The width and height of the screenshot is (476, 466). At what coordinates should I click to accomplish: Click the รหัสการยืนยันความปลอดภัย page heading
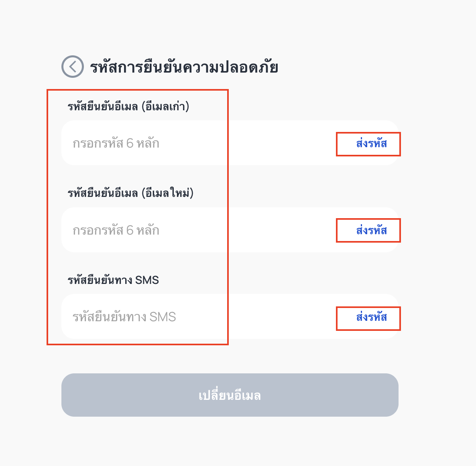184,67
